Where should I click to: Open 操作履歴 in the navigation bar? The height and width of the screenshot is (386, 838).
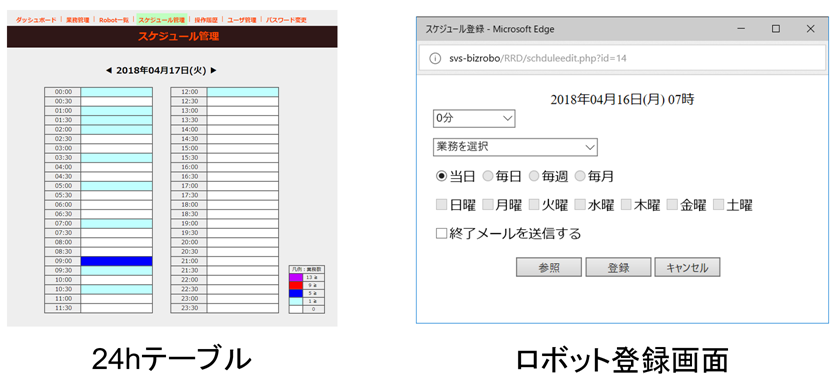pos(206,20)
